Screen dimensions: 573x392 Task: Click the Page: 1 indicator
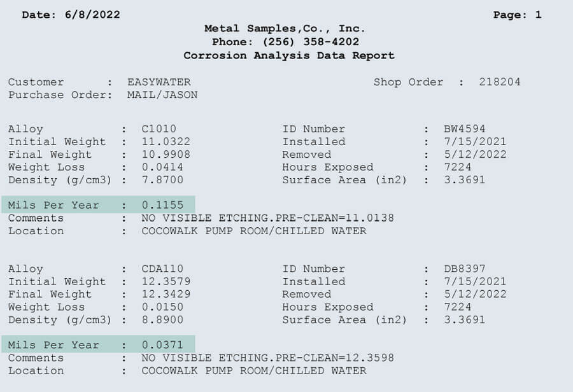pos(517,15)
